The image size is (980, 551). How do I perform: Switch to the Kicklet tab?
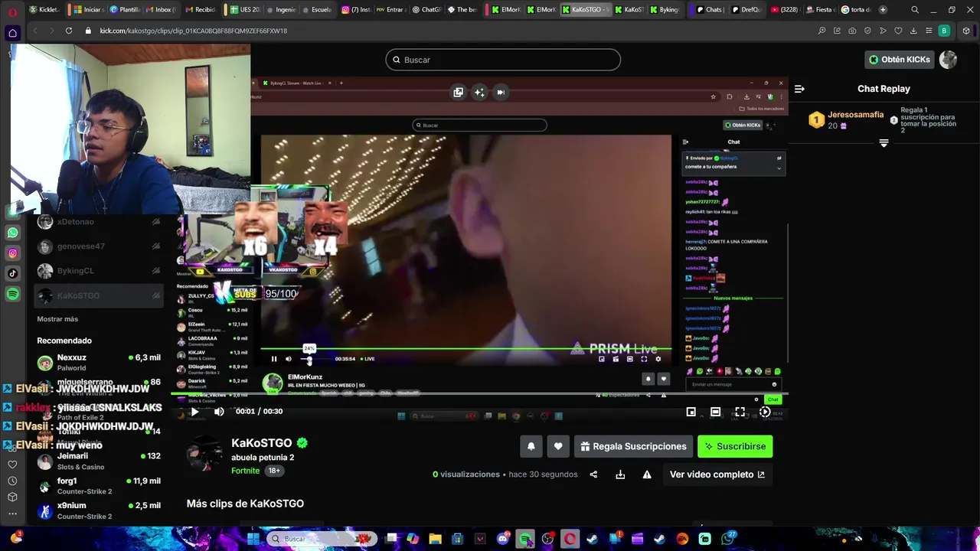[x=44, y=10]
